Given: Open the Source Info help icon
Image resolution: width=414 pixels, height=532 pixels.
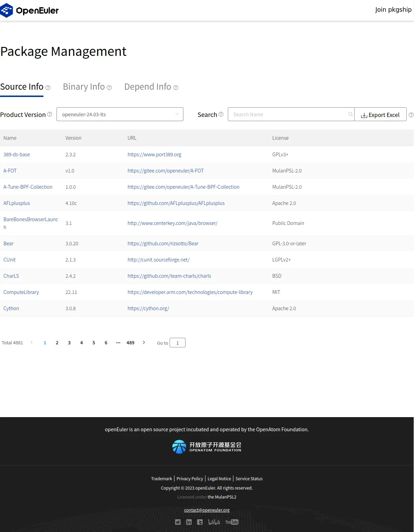Looking at the screenshot, I should coord(48,88).
